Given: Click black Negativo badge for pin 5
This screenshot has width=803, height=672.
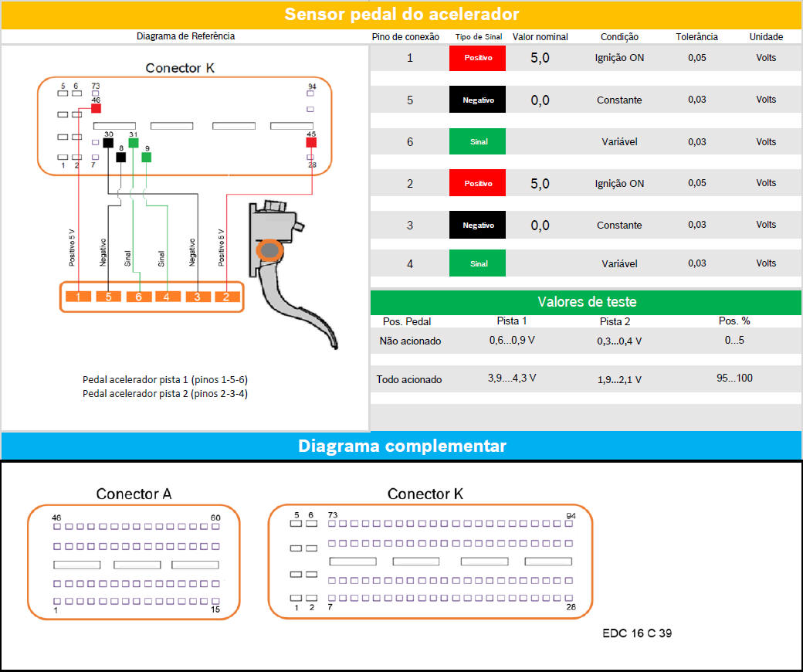Looking at the screenshot, I should click(x=477, y=100).
